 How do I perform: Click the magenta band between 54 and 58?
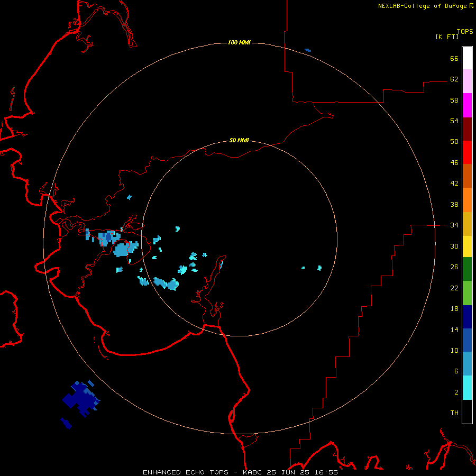coord(467,105)
